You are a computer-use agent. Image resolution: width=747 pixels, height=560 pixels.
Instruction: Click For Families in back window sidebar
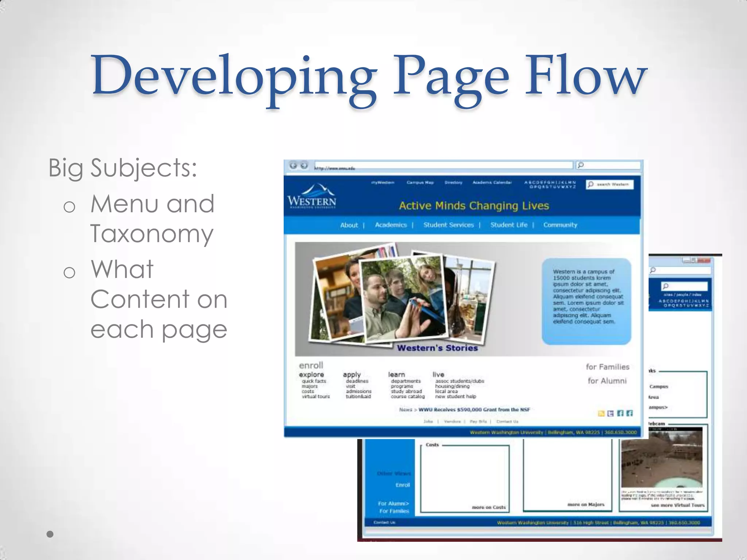tap(394, 511)
